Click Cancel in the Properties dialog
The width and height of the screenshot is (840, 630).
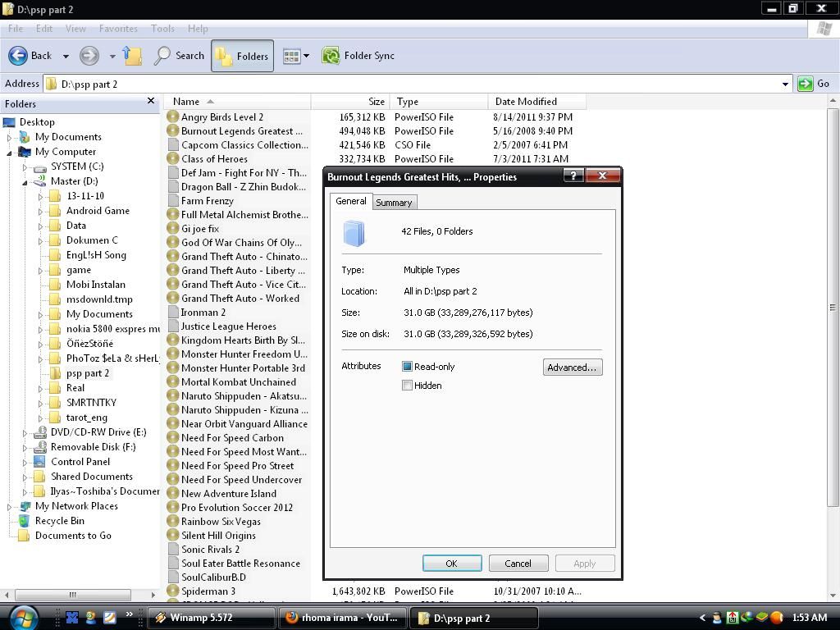pos(518,563)
